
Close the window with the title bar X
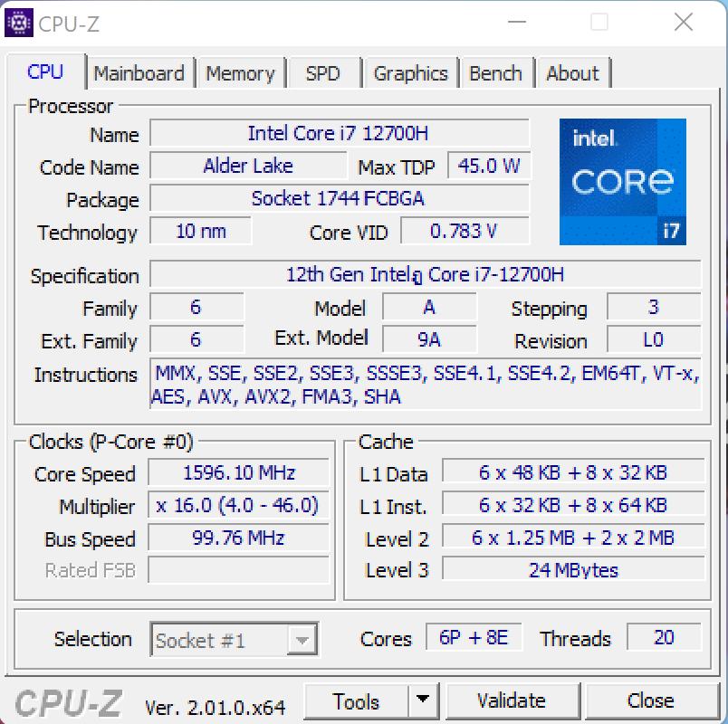tap(684, 22)
